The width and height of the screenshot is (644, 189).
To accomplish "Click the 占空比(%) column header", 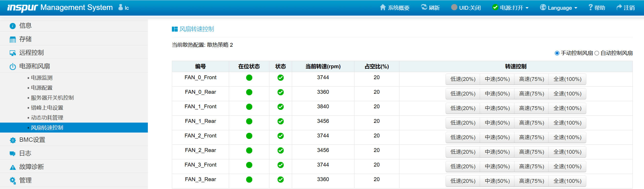I will tap(377, 66).
